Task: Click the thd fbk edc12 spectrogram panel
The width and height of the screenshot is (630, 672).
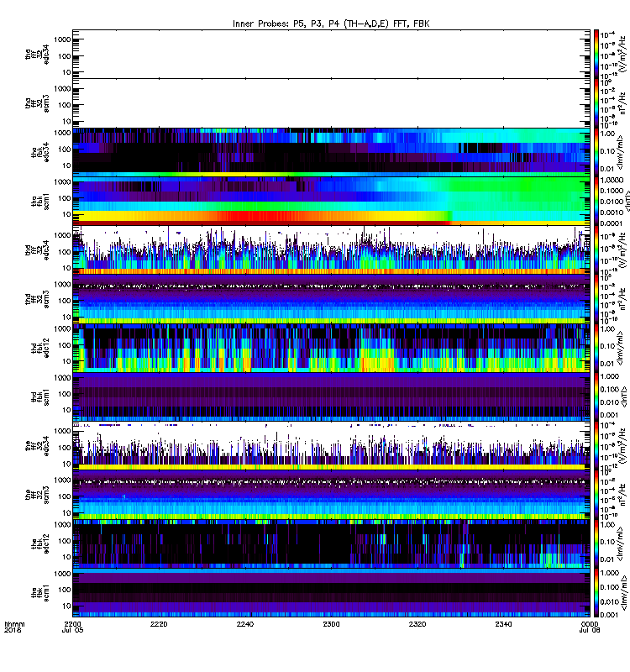Action: pyautogui.click(x=331, y=348)
